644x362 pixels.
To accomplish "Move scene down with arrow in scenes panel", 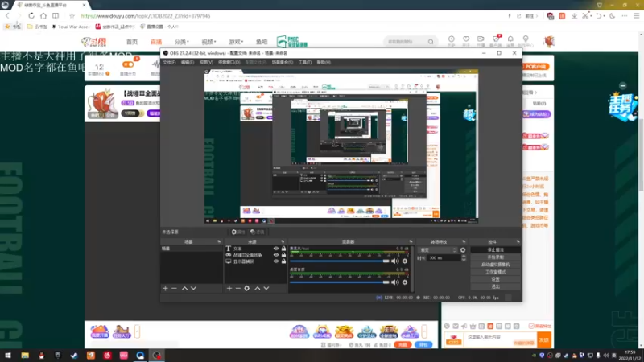I will tap(193, 289).
